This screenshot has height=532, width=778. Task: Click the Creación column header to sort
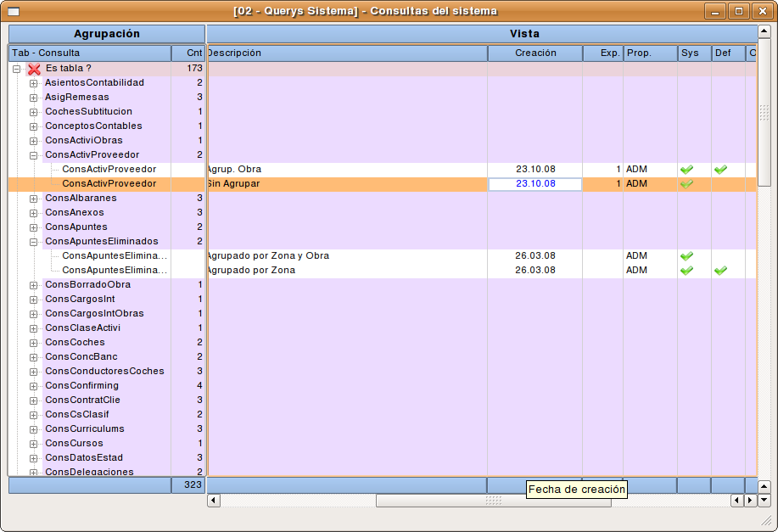tap(534, 52)
